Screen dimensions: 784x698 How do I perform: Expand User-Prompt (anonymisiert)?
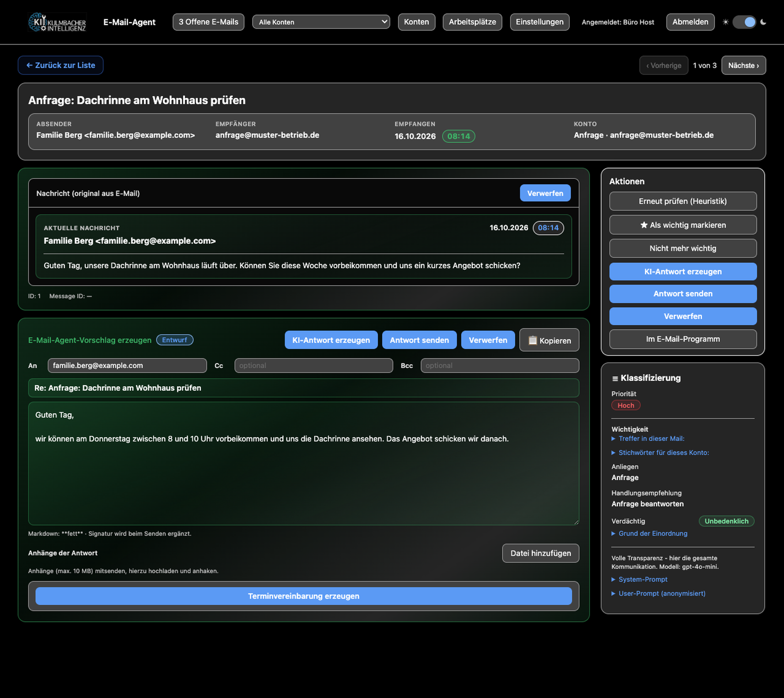(658, 594)
